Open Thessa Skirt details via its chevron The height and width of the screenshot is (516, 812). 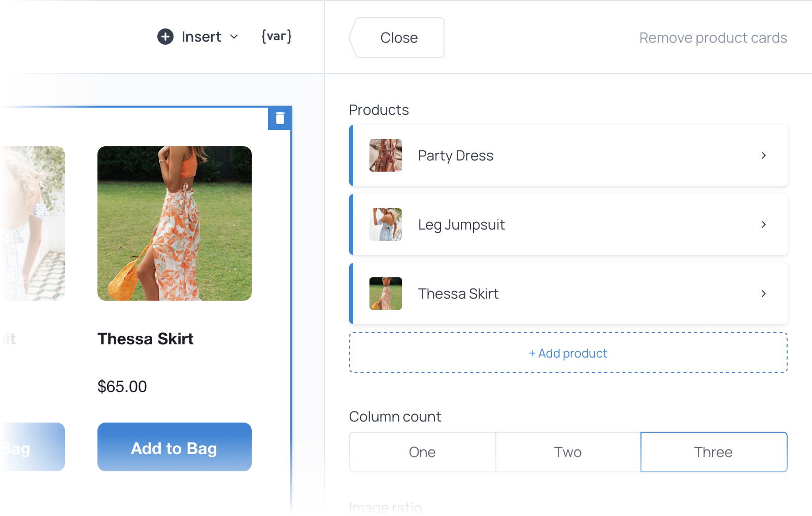763,294
